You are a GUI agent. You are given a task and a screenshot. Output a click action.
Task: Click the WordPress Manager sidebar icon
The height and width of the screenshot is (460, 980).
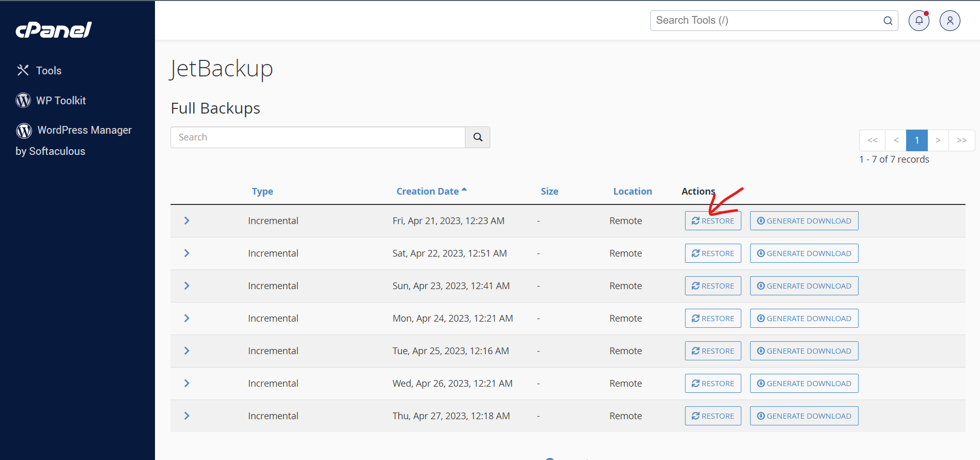click(24, 131)
